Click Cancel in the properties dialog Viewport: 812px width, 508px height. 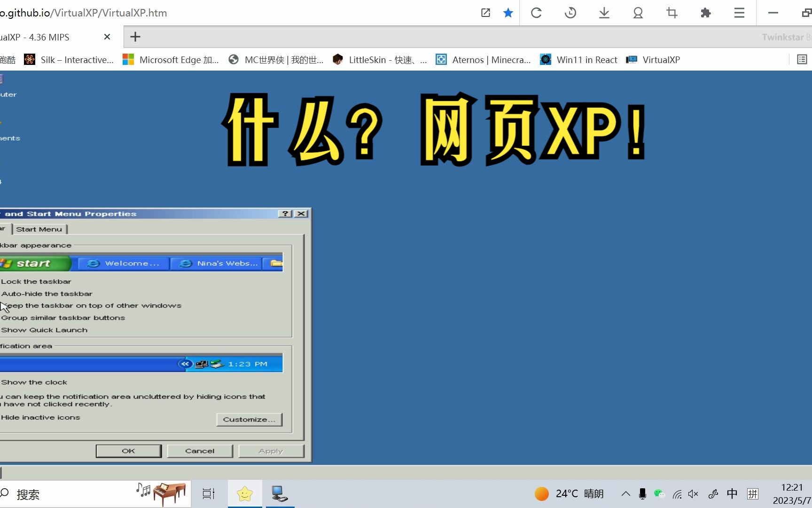pos(200,451)
